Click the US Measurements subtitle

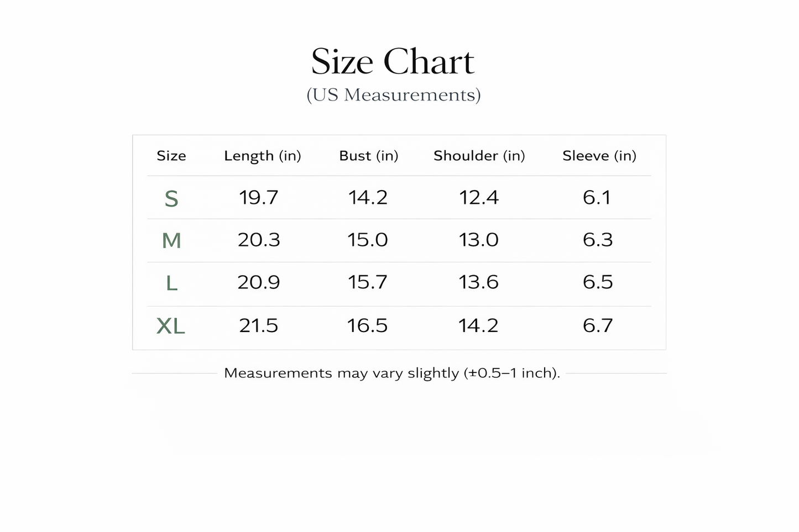pyautogui.click(x=394, y=95)
